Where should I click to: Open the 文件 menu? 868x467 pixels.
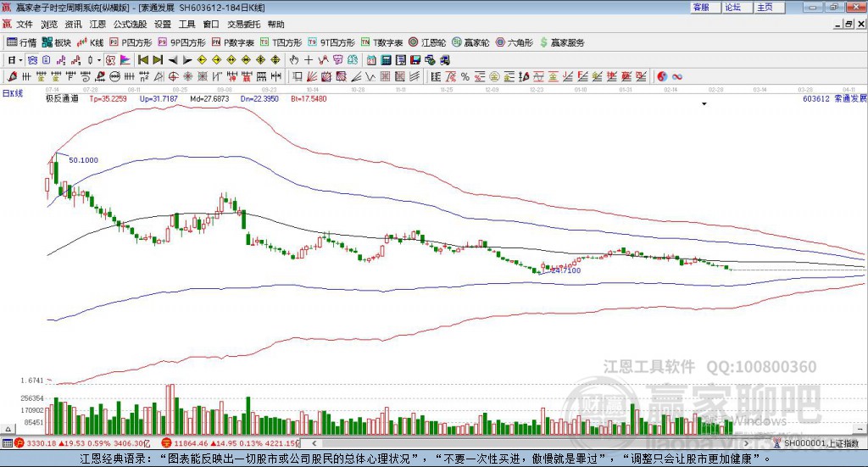[25, 25]
